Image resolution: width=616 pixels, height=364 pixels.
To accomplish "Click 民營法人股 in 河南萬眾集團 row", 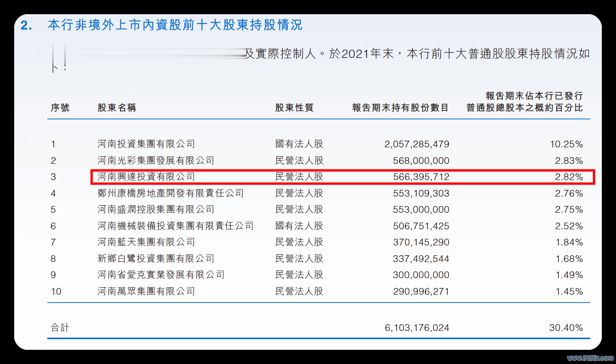I will [299, 292].
